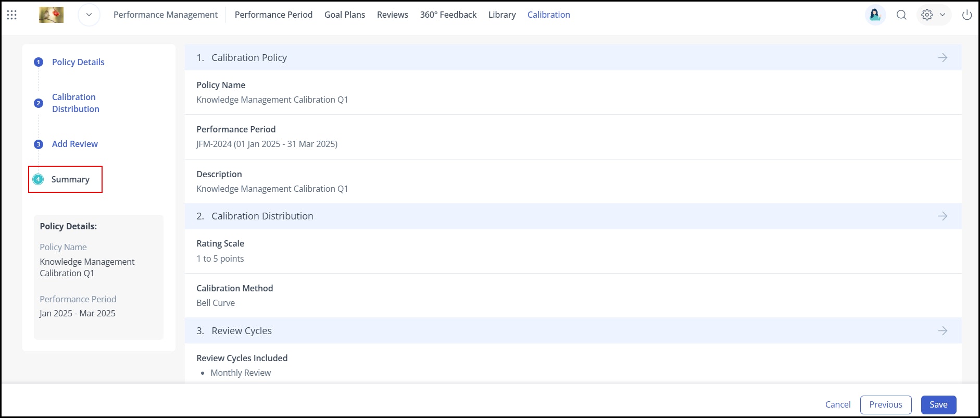Expand the module switcher chevron dropdown
The height and width of the screenshot is (418, 980).
click(89, 15)
